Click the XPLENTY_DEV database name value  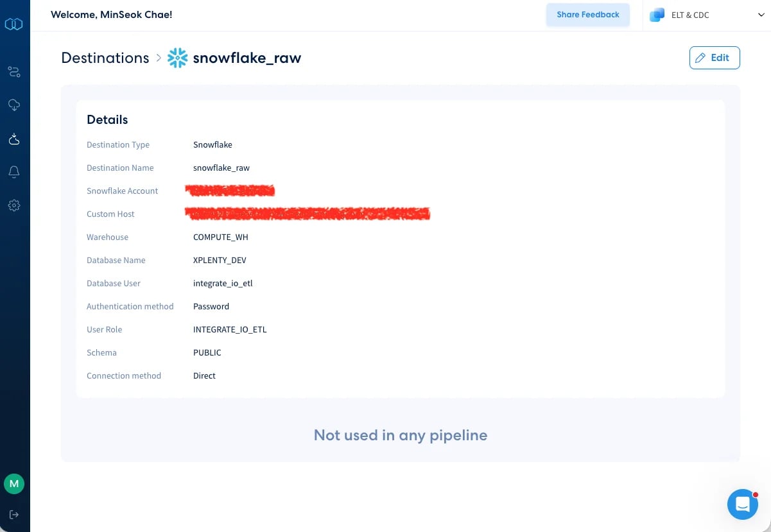[x=220, y=261]
